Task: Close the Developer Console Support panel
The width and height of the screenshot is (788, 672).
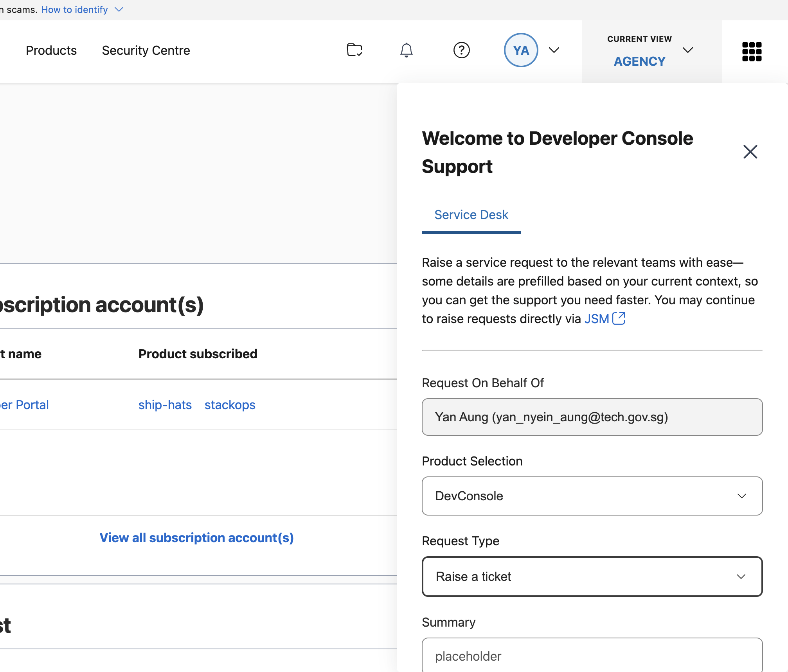Action: (750, 152)
